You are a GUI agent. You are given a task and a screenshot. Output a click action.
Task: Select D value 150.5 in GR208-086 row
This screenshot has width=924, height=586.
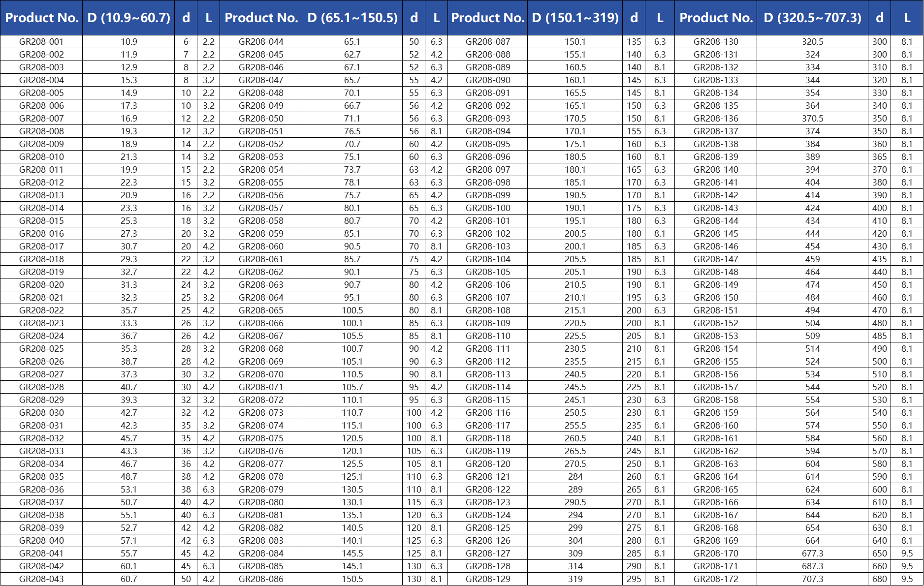click(x=352, y=579)
